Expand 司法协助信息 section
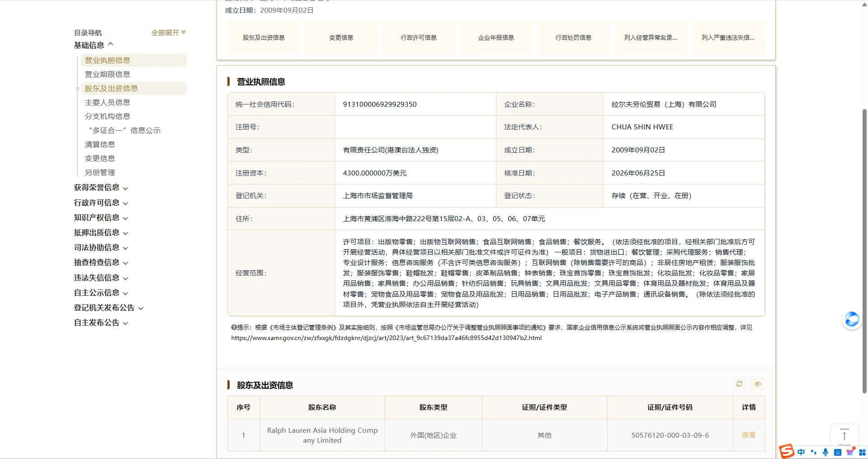Viewport: 868px width, 459px height. 101,247
